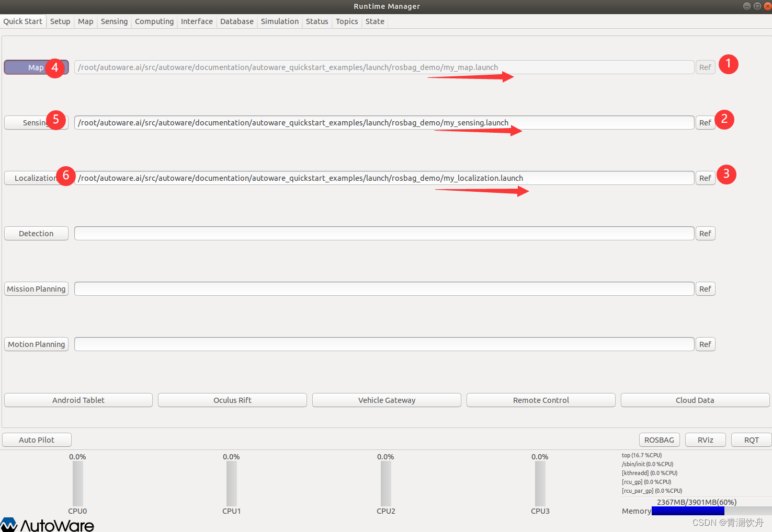Go to the Sensing tab
Screen dimensions: 772x532
pyautogui.click(x=114, y=21)
